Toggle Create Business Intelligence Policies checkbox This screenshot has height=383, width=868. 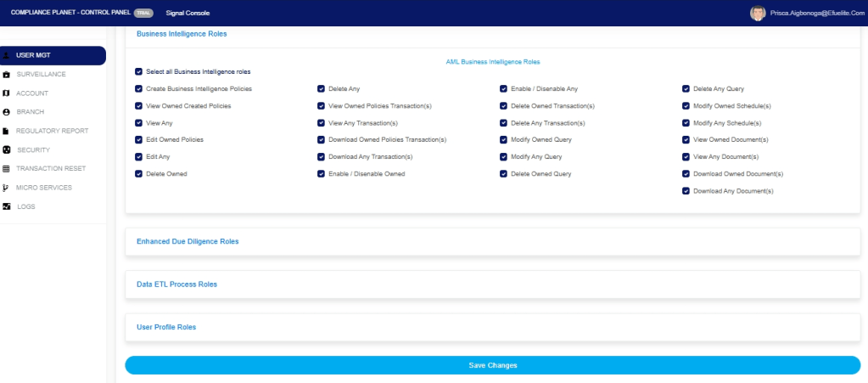(138, 89)
